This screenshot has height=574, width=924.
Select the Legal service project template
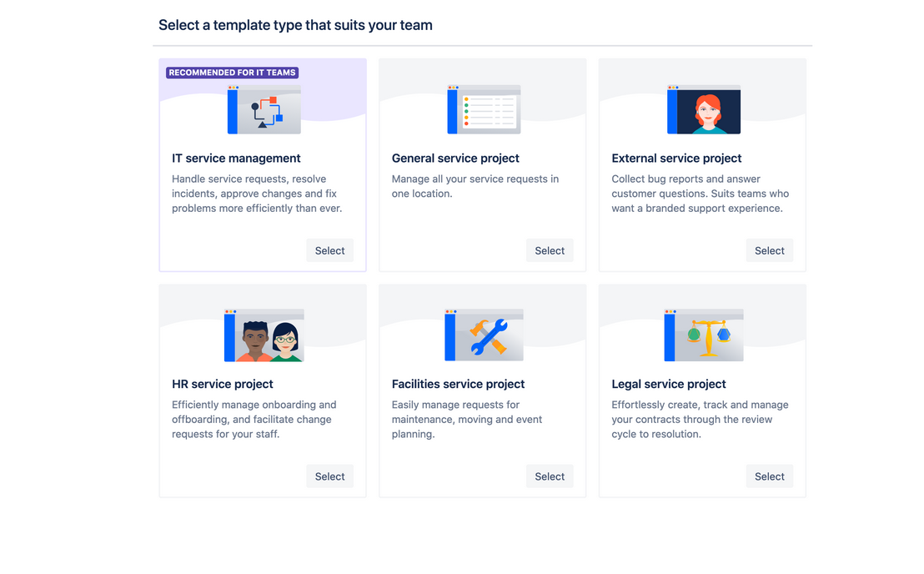[x=770, y=476]
